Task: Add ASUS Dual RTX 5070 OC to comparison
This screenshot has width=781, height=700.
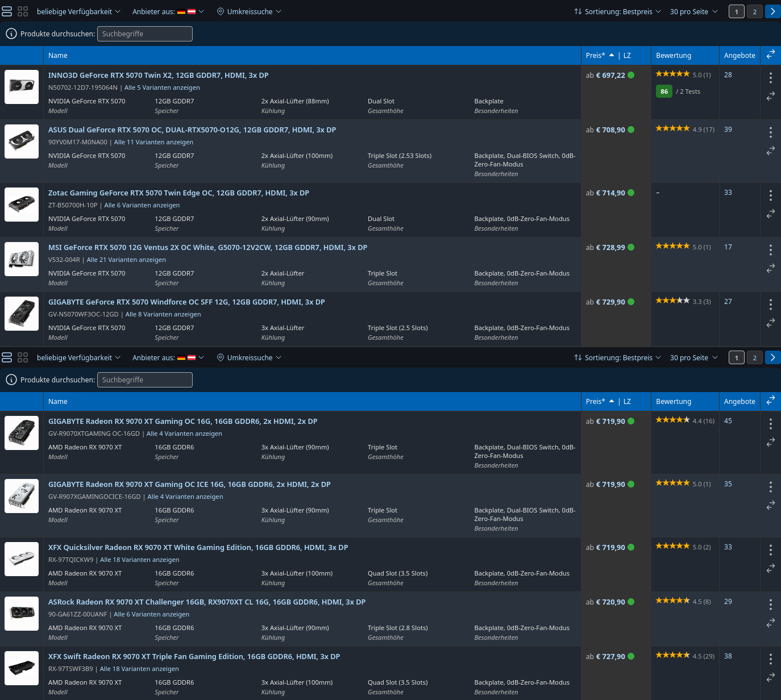Action: point(771,151)
